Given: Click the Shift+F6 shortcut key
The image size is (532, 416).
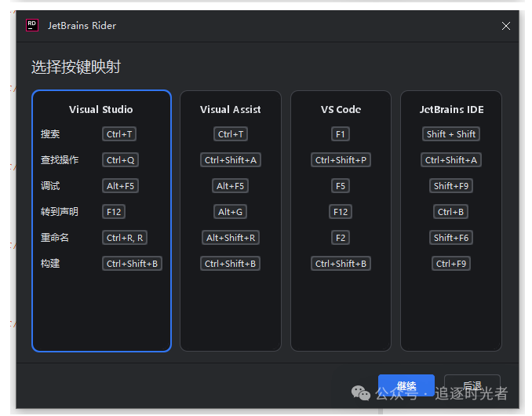Looking at the screenshot, I should tap(451, 238).
